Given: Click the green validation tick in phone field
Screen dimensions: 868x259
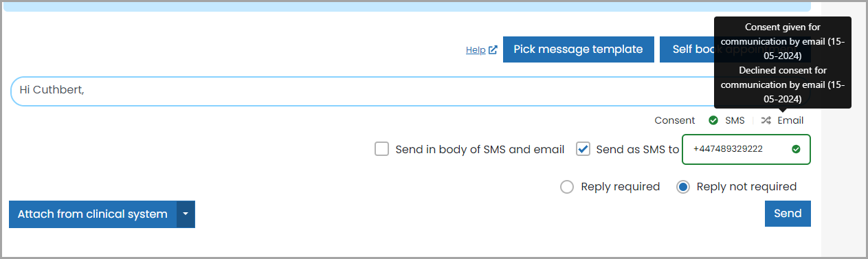Looking at the screenshot, I should (796, 149).
